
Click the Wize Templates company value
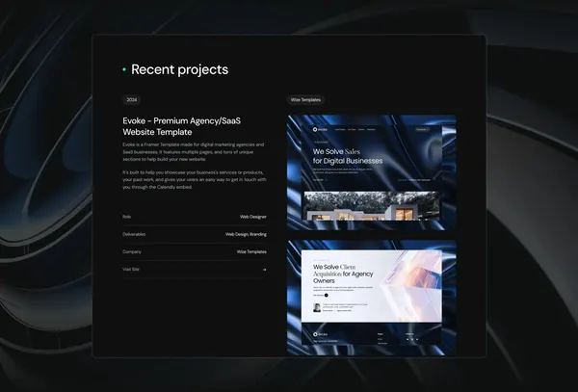251,252
